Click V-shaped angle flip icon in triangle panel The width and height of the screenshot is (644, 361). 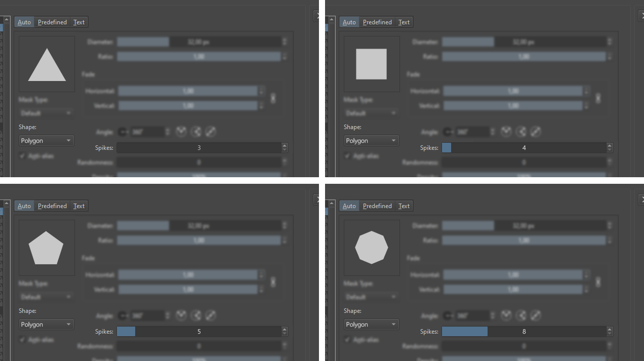pos(181,132)
